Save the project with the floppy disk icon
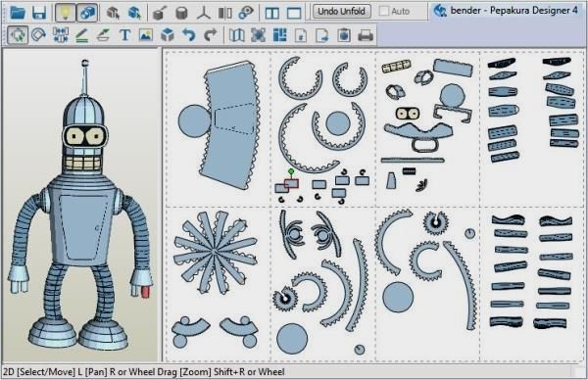This screenshot has width=588, height=380. (39, 13)
